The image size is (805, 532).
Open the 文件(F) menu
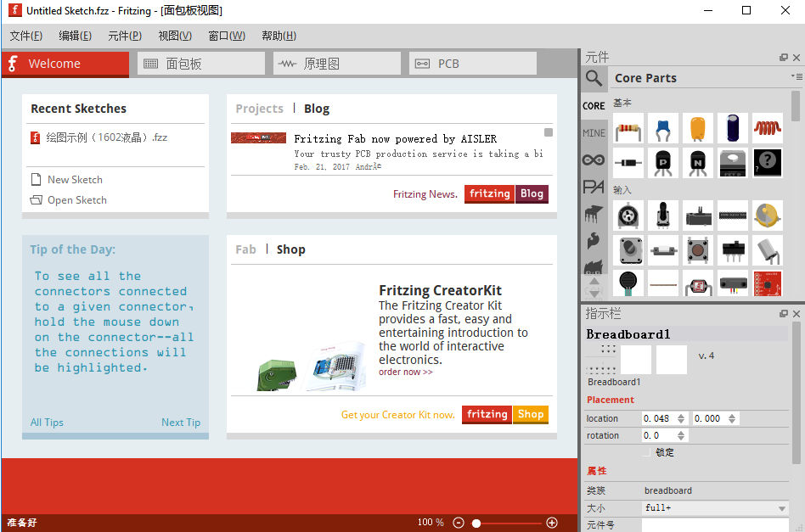[x=26, y=36]
